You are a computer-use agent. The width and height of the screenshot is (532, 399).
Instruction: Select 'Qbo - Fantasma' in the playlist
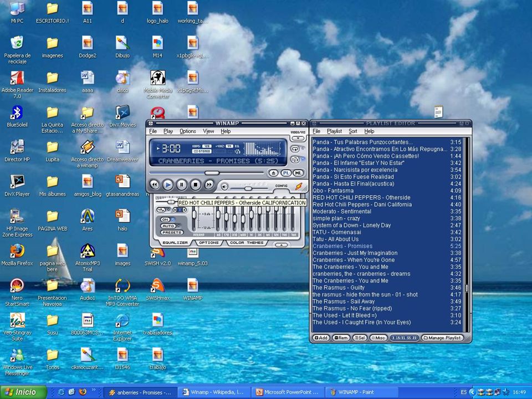point(387,191)
